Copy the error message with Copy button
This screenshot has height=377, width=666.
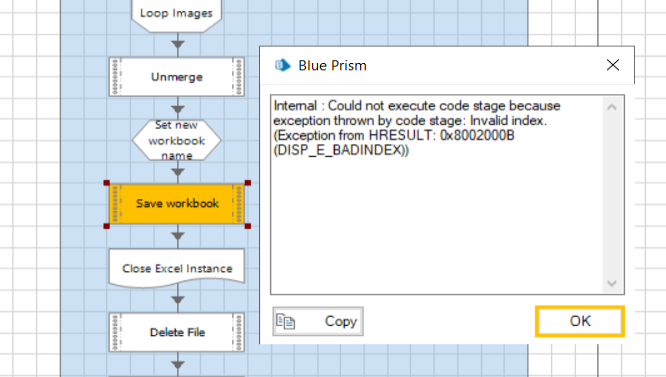coord(318,321)
